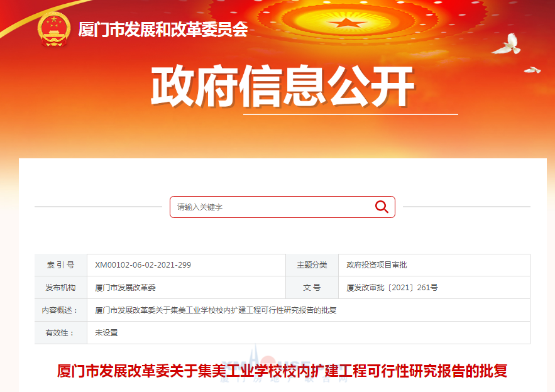The height and width of the screenshot is (392, 555).
Task: Click the 发布机构 label cell
Action: pos(61,288)
